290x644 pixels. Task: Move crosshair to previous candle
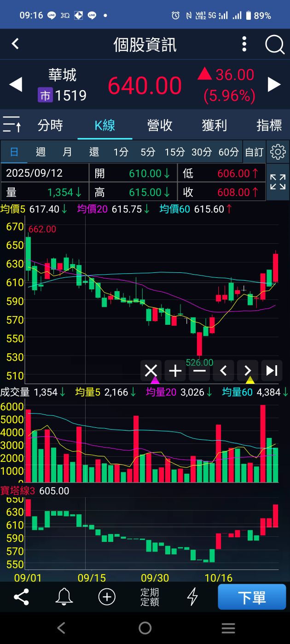[x=223, y=370]
